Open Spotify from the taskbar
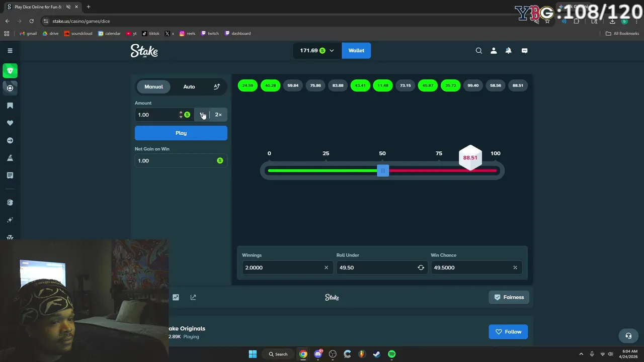This screenshot has height=362, width=644. pos(391,354)
